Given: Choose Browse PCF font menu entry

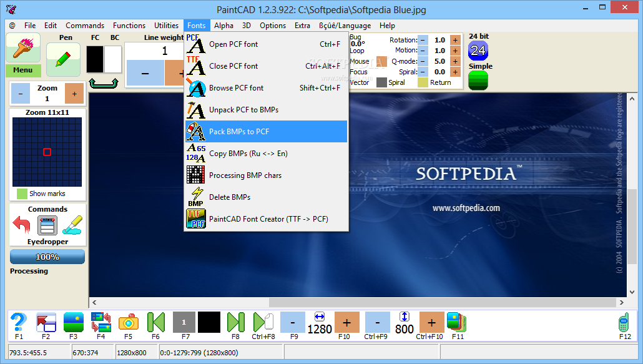Looking at the screenshot, I should 266,87.
